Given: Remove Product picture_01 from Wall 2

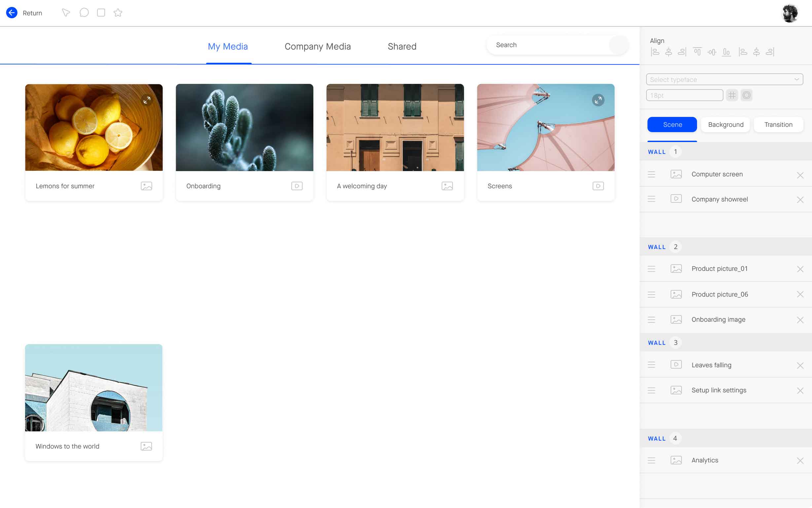Looking at the screenshot, I should pos(800,269).
